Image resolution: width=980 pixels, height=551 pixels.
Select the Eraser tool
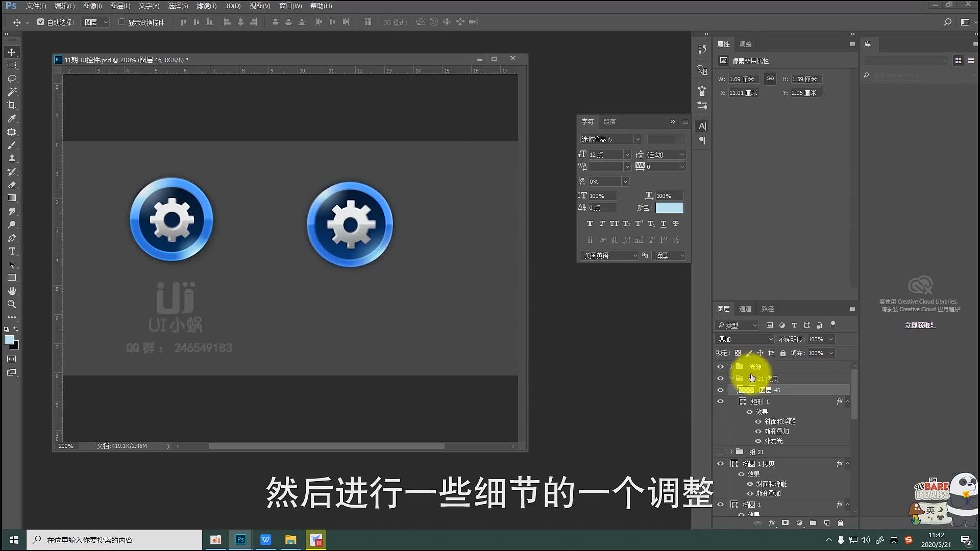click(12, 185)
